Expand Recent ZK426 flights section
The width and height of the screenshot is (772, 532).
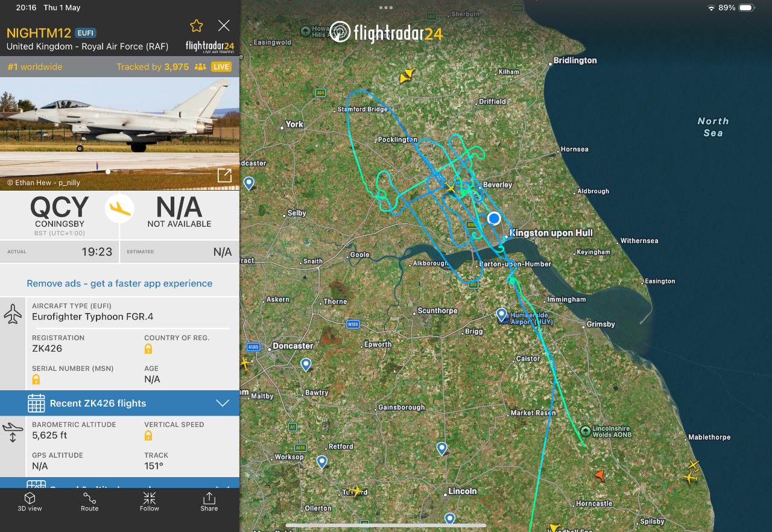click(119, 403)
